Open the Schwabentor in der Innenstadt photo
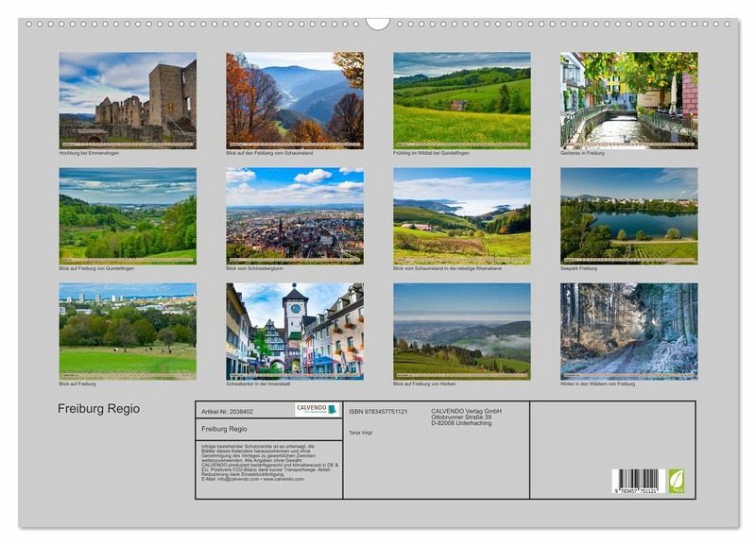The height and width of the screenshot is (545, 756). (x=294, y=332)
